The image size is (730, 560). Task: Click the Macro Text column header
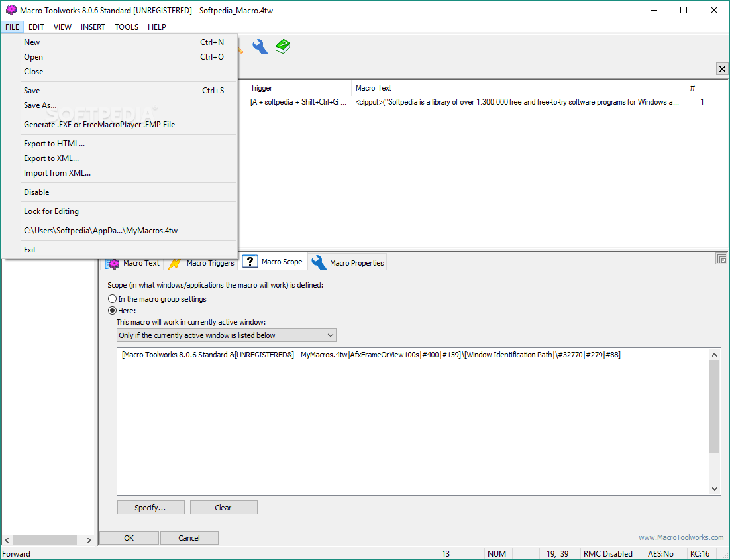click(518, 88)
